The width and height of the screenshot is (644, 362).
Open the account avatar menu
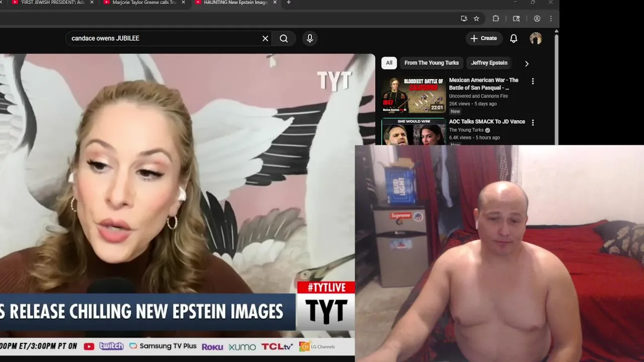(x=536, y=38)
